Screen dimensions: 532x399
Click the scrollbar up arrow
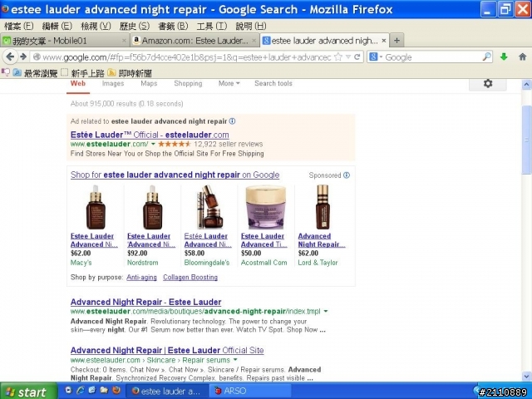(x=526, y=84)
